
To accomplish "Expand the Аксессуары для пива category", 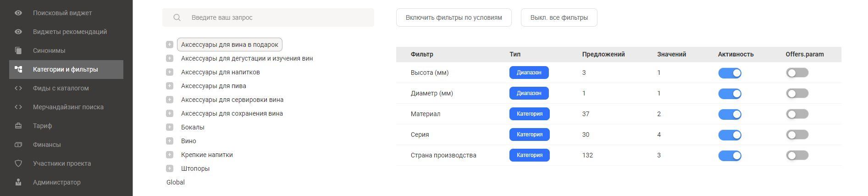I will pyautogui.click(x=170, y=86).
